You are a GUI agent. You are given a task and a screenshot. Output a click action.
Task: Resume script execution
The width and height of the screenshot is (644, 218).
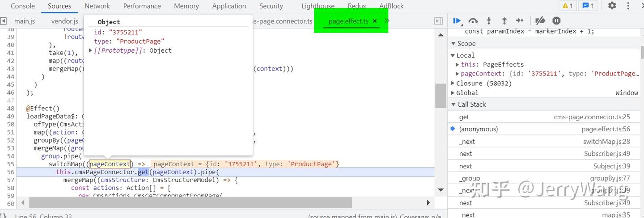[457, 21]
